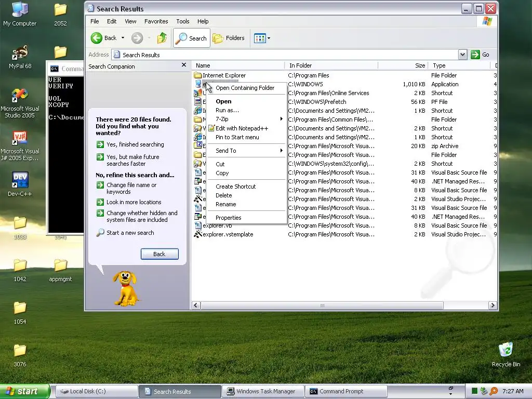
Task: Click the Back button in Search Companion
Action: point(159,254)
